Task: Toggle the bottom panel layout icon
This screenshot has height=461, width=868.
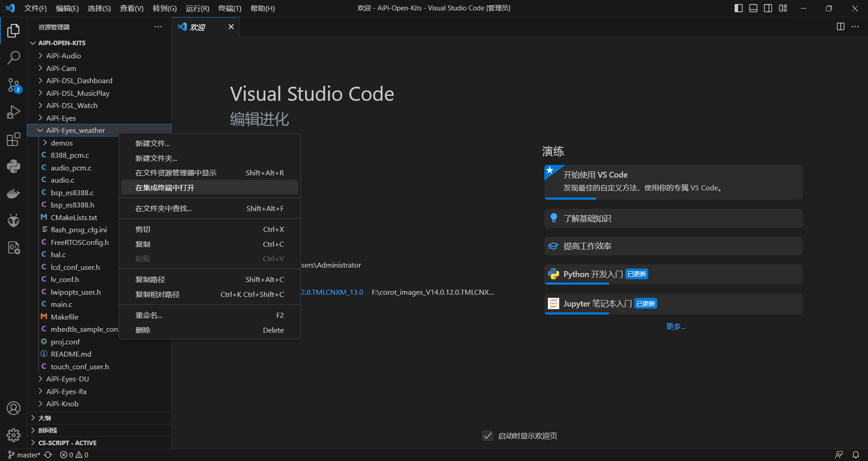Action: click(x=753, y=8)
